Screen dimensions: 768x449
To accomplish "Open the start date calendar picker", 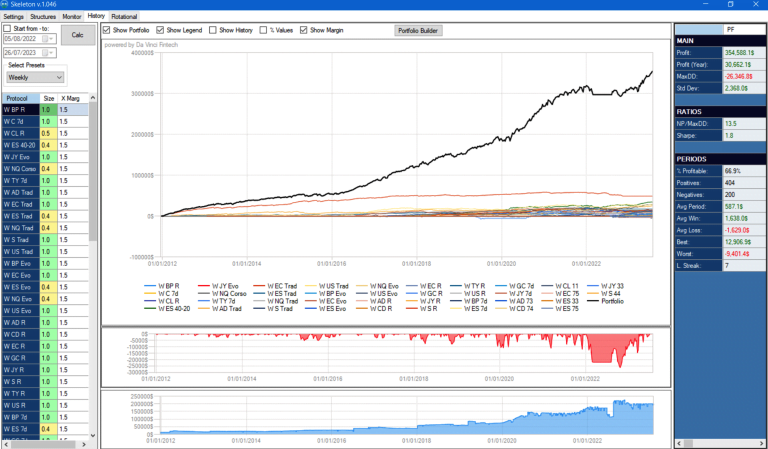I will [x=44, y=39].
